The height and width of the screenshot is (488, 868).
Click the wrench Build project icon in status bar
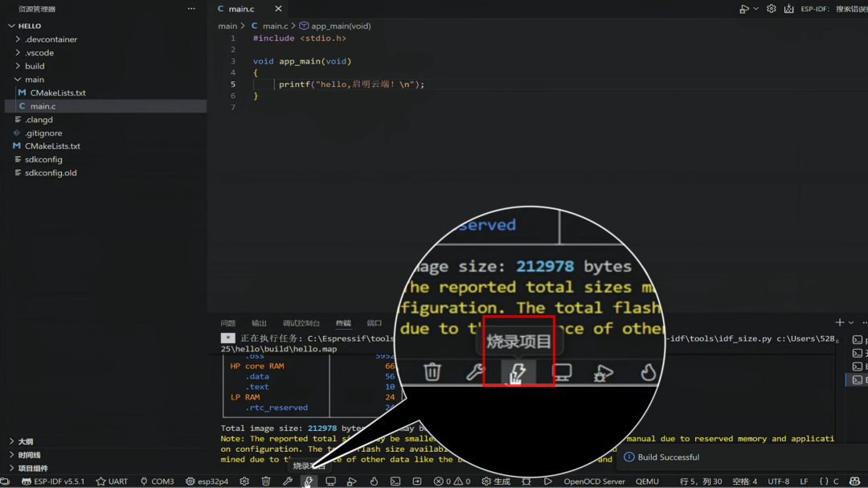pos(287,482)
